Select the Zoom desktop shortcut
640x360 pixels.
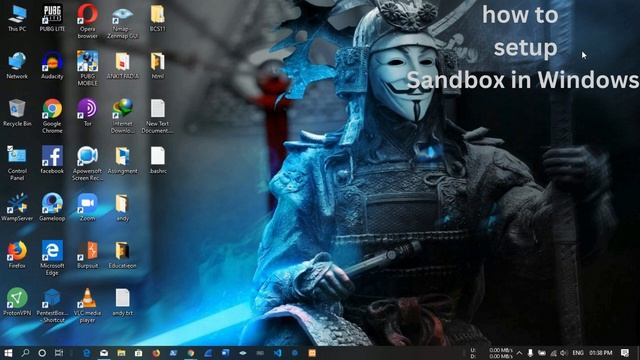(87, 207)
